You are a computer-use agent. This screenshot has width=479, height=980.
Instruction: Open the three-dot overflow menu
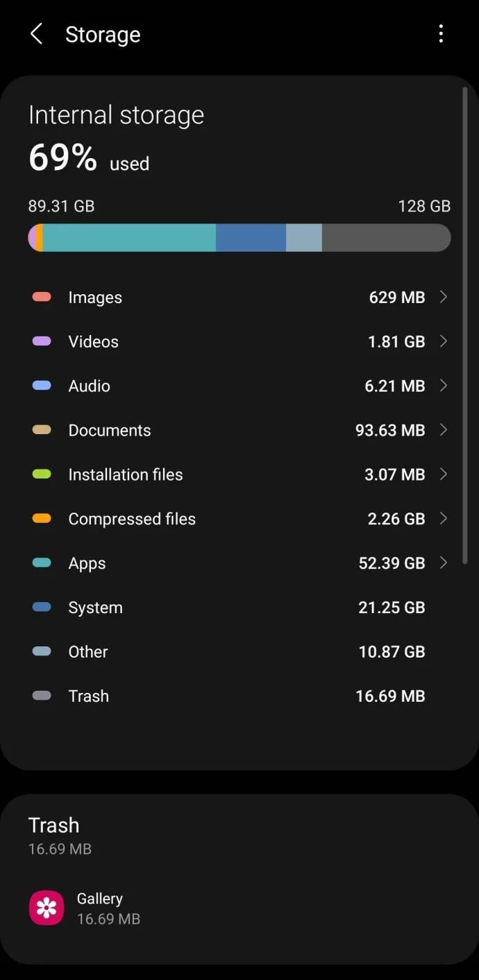tap(442, 33)
